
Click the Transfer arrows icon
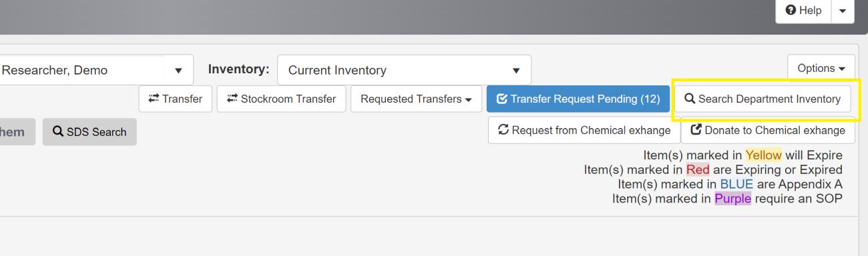point(154,99)
